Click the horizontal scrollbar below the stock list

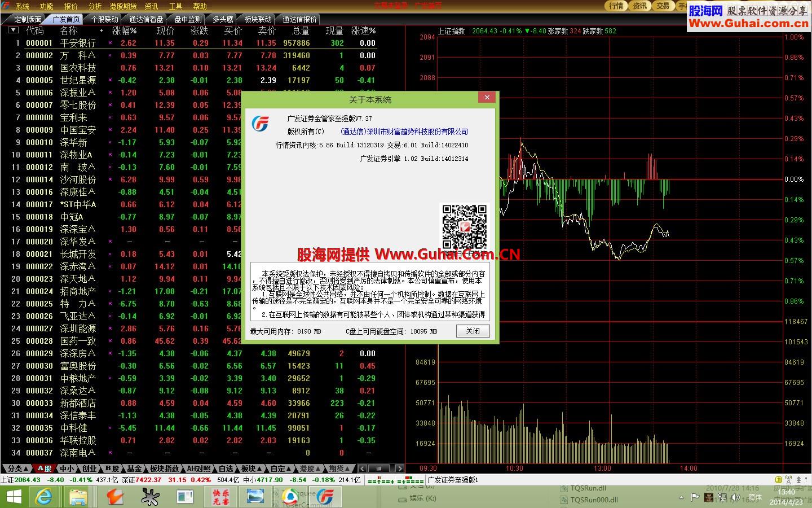378,468
